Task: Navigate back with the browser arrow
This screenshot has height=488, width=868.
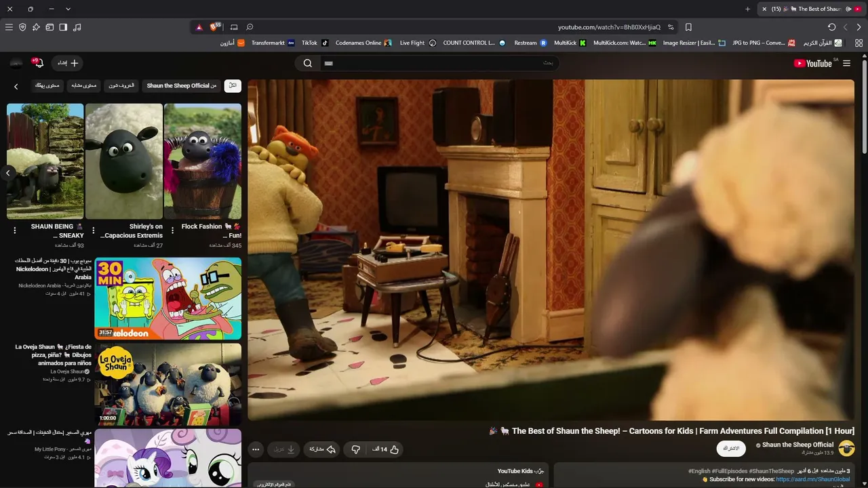Action: (x=859, y=27)
